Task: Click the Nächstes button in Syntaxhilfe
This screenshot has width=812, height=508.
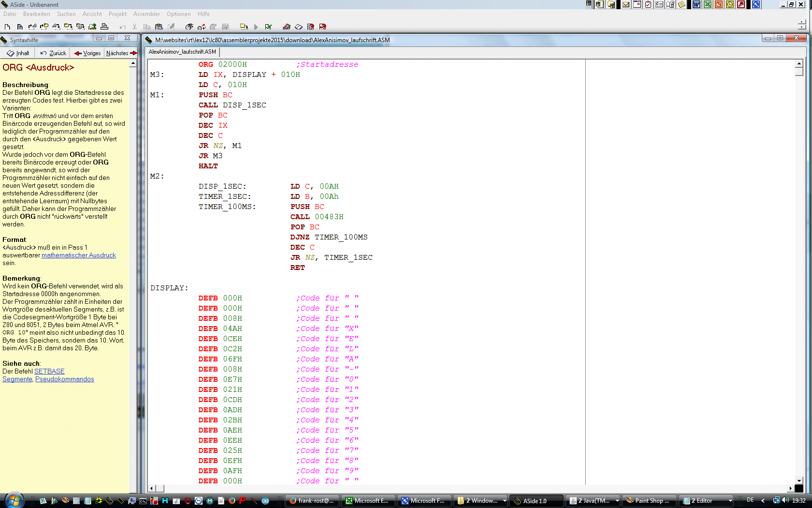Action: click(121, 53)
